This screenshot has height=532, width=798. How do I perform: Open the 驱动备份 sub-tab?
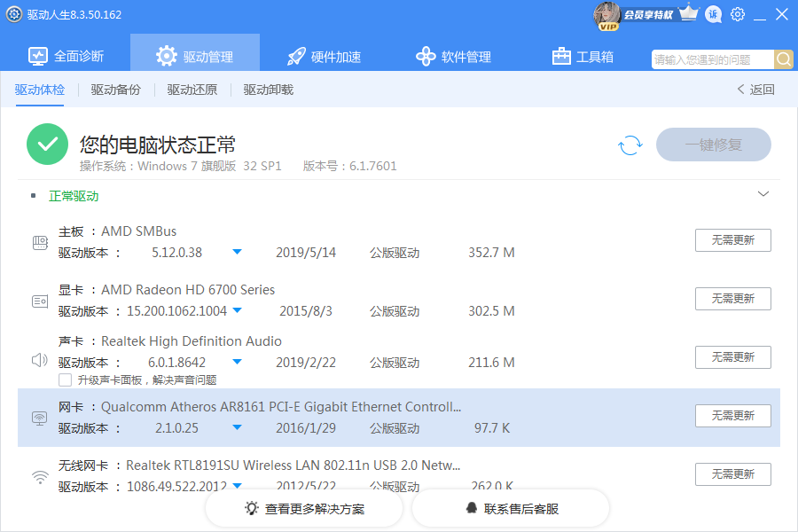pyautogui.click(x=115, y=90)
